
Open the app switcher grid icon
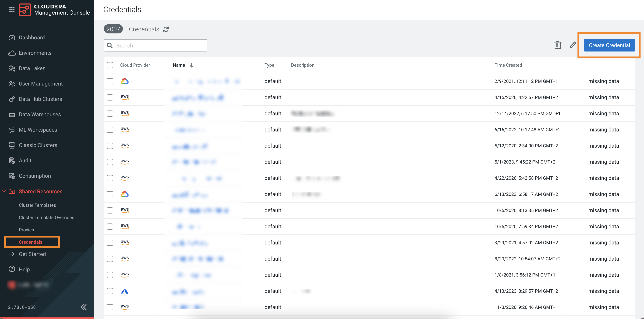(x=12, y=9)
